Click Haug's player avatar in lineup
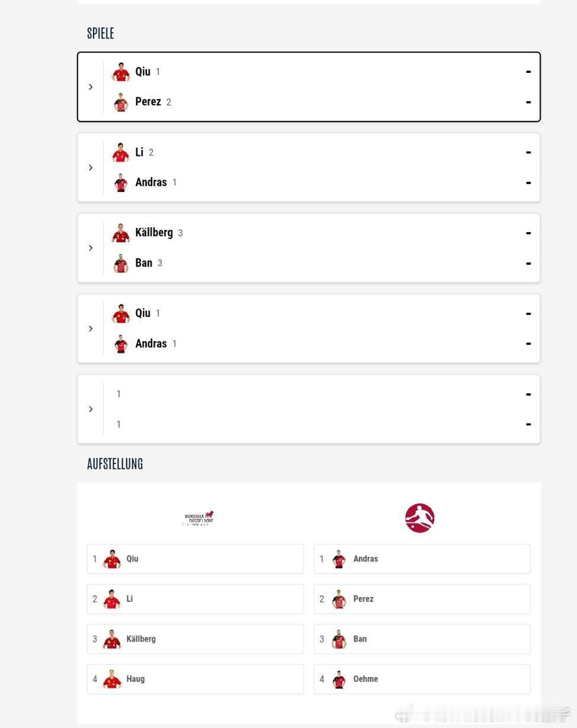The image size is (577, 728). [x=112, y=679]
